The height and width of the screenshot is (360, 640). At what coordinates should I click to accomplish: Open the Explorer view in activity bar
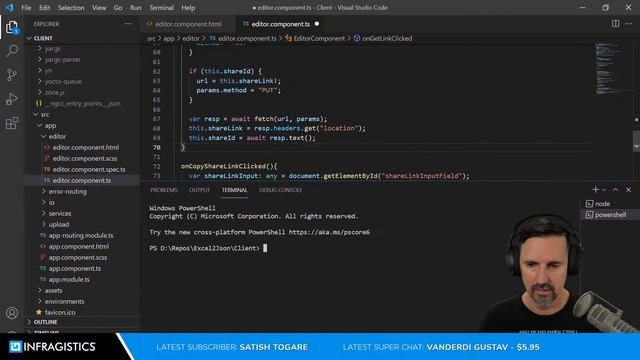12,27
